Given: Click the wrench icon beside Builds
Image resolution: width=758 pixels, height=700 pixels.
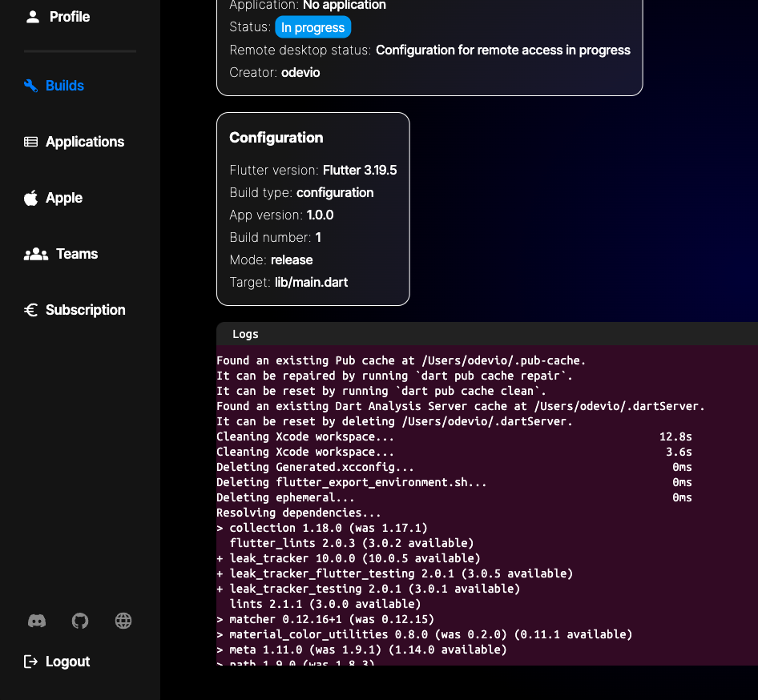Looking at the screenshot, I should (x=31, y=86).
